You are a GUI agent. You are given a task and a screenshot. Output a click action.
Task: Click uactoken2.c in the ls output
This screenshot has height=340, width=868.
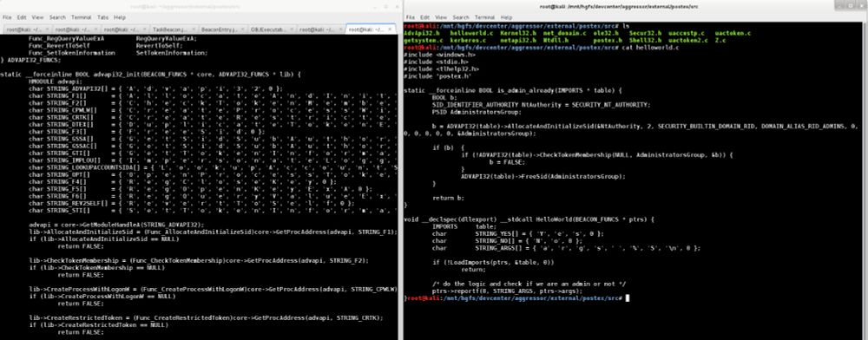point(688,41)
